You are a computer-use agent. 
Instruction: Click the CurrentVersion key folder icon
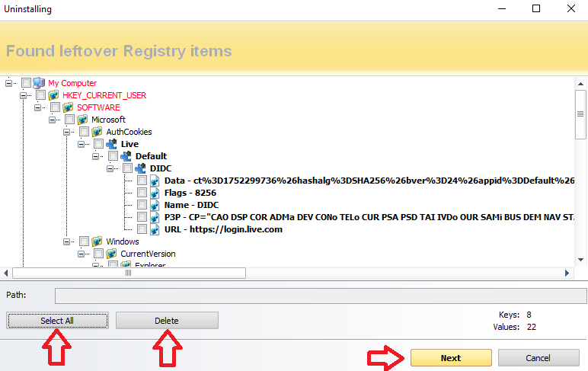point(111,254)
